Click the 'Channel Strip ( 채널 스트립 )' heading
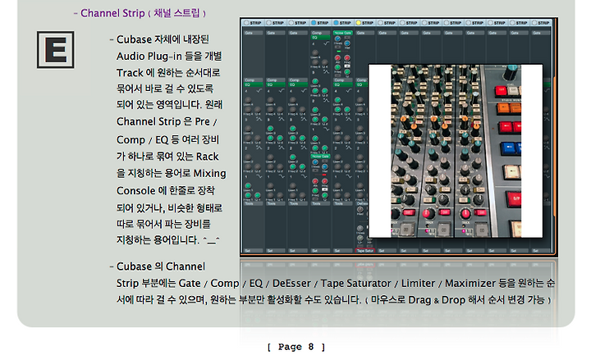This screenshot has height=364, width=591. pyautogui.click(x=144, y=13)
